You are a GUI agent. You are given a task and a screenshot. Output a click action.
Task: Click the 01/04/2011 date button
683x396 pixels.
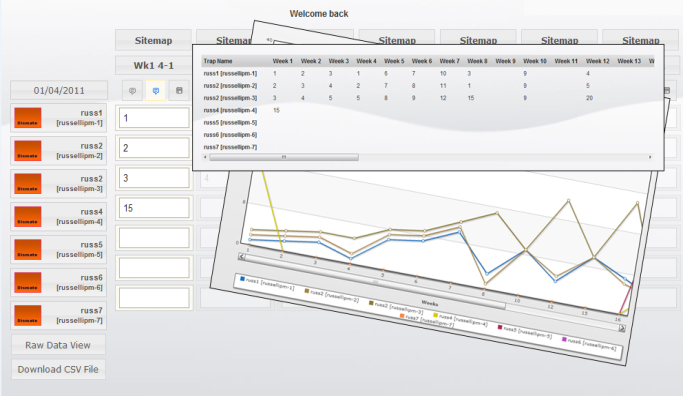point(59,91)
